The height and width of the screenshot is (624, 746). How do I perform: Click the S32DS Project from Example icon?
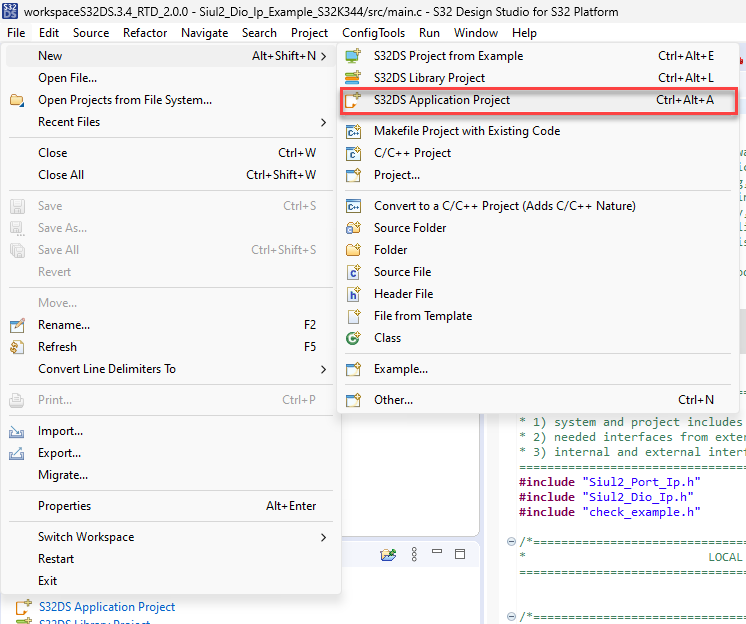(352, 56)
